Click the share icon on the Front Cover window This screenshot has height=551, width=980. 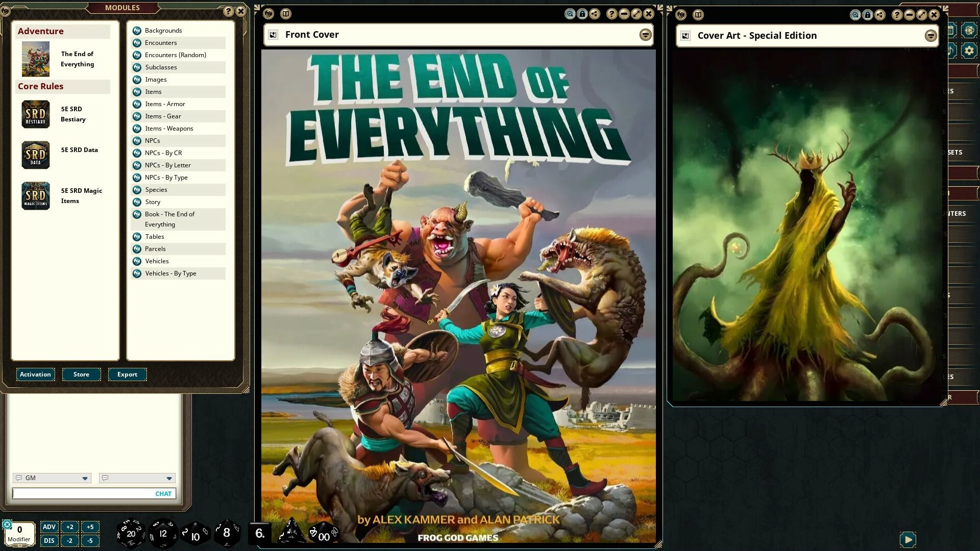pyautogui.click(x=594, y=14)
